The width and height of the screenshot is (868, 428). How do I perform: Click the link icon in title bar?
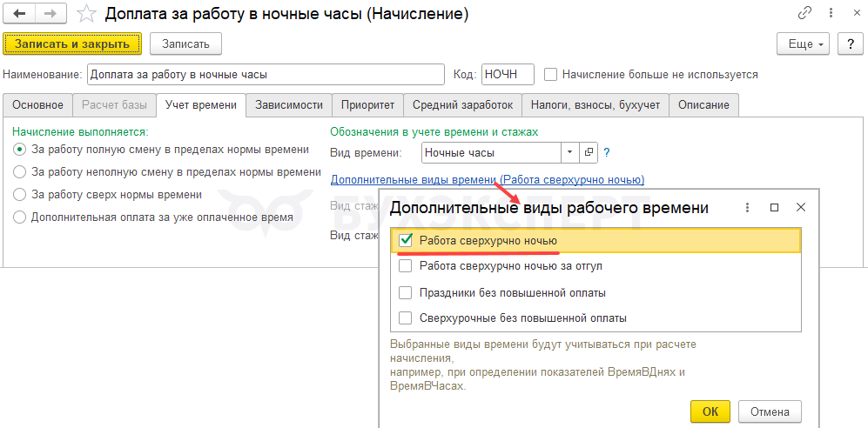point(804,14)
